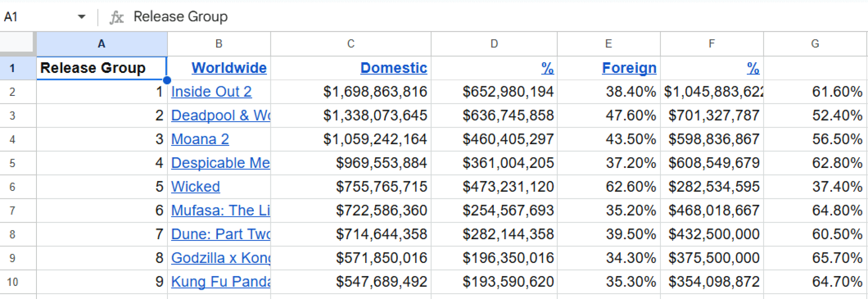This screenshot has width=868, height=299.
Task: Select column G header
Action: [815, 44]
